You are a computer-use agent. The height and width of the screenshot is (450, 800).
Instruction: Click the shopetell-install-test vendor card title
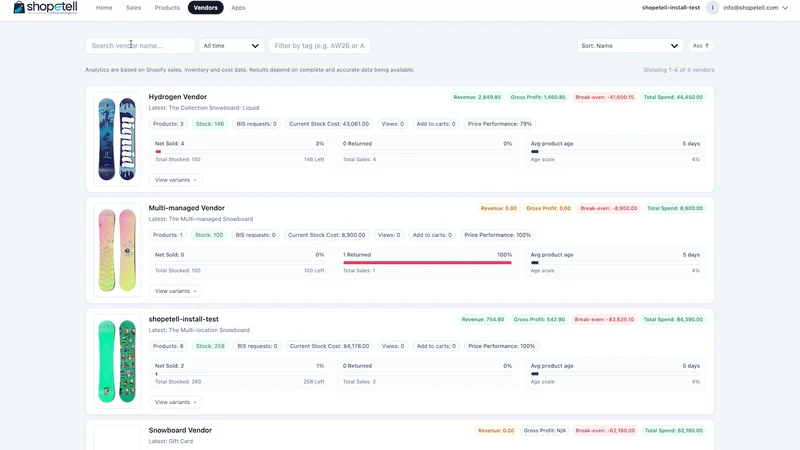(184, 319)
